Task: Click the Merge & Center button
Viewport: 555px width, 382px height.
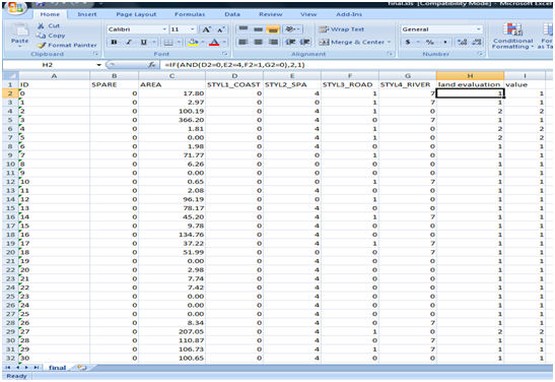Action: coord(355,42)
